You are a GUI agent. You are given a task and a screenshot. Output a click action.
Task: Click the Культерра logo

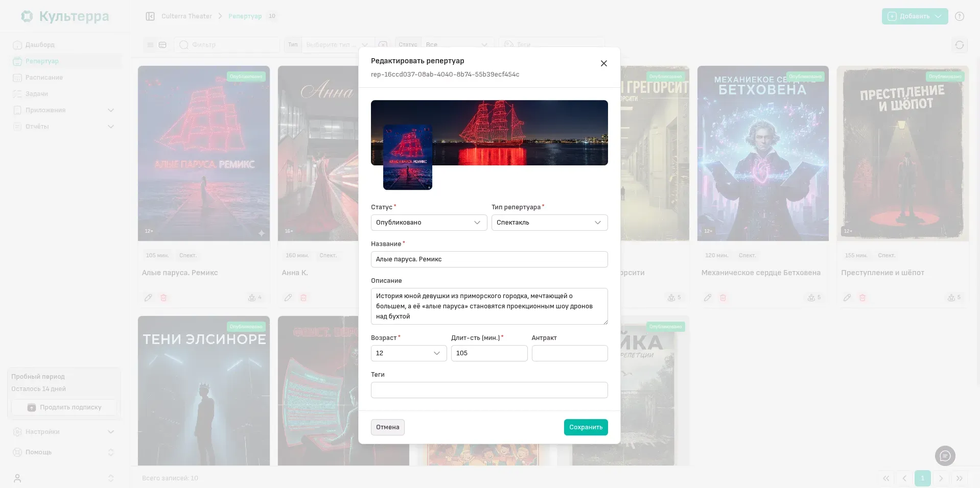click(x=64, y=16)
